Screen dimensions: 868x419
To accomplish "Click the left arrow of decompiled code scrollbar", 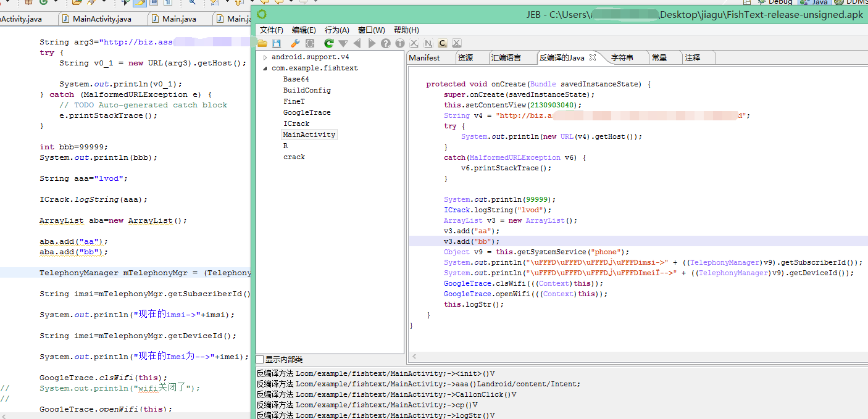I will (414, 357).
